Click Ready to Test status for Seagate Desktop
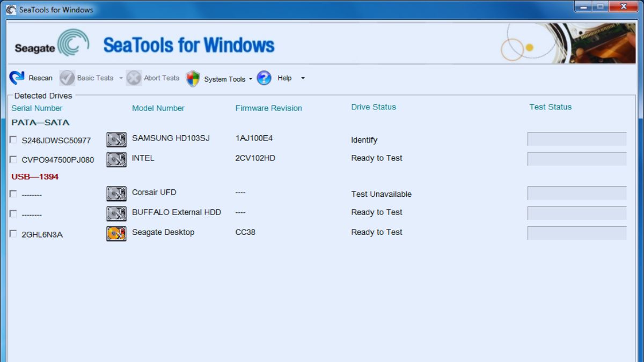644x362 pixels. (x=377, y=232)
